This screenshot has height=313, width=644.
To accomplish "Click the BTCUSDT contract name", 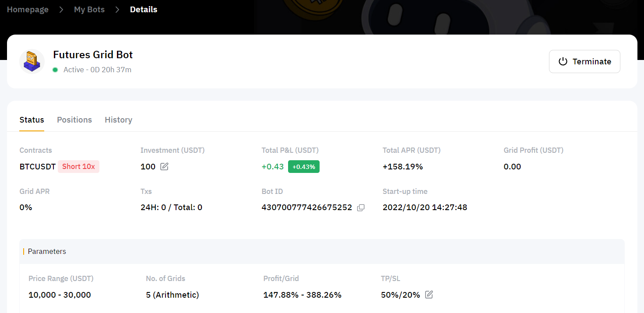I will (x=38, y=167).
